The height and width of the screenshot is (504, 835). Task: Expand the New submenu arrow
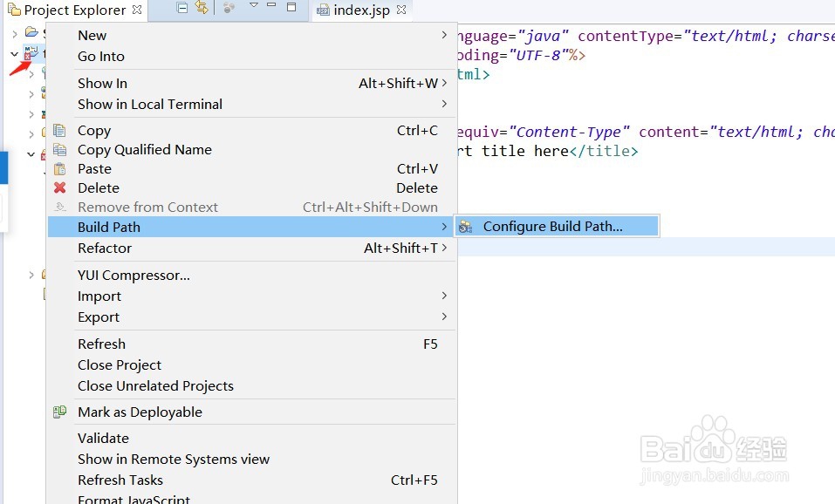point(444,35)
